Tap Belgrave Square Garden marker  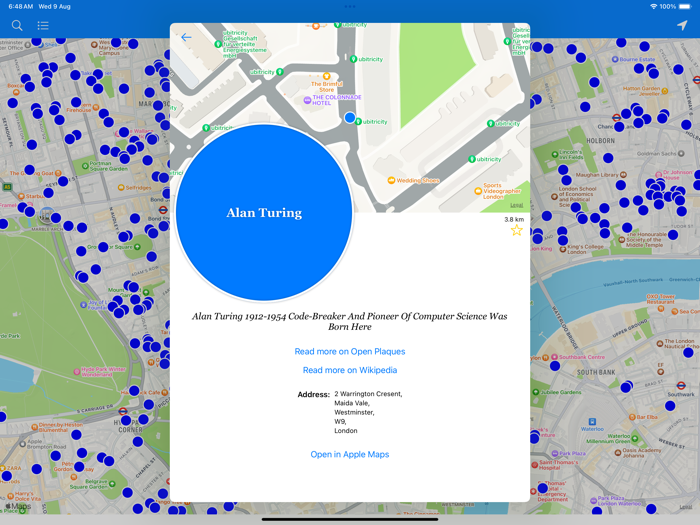[x=112, y=484]
